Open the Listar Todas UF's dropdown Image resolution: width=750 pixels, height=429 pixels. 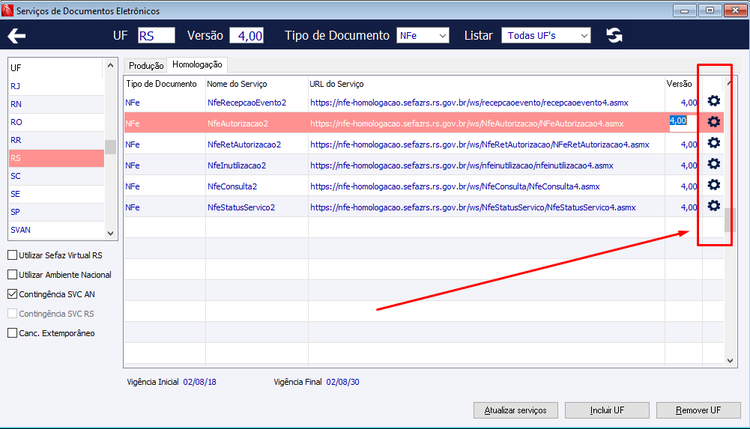pos(546,35)
